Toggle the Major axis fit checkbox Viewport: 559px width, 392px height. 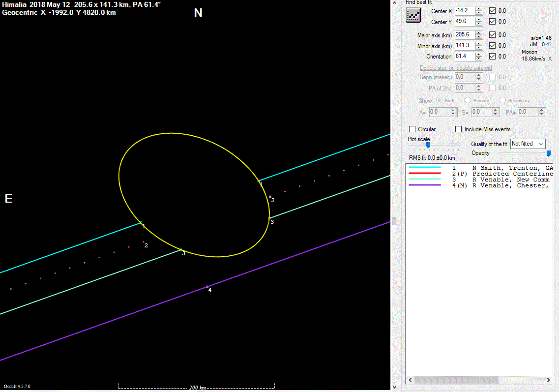click(x=493, y=35)
